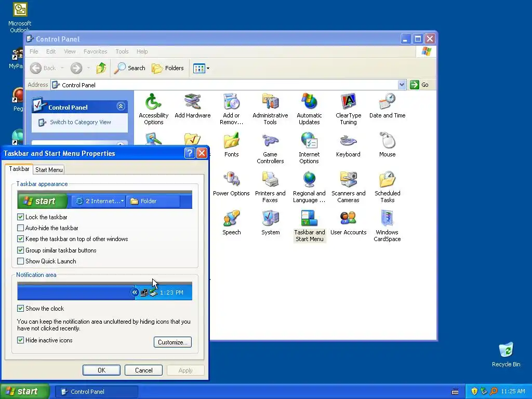The width and height of the screenshot is (532, 399).
Task: Open the Recycle Bin on the desktop
Action: (x=506, y=355)
